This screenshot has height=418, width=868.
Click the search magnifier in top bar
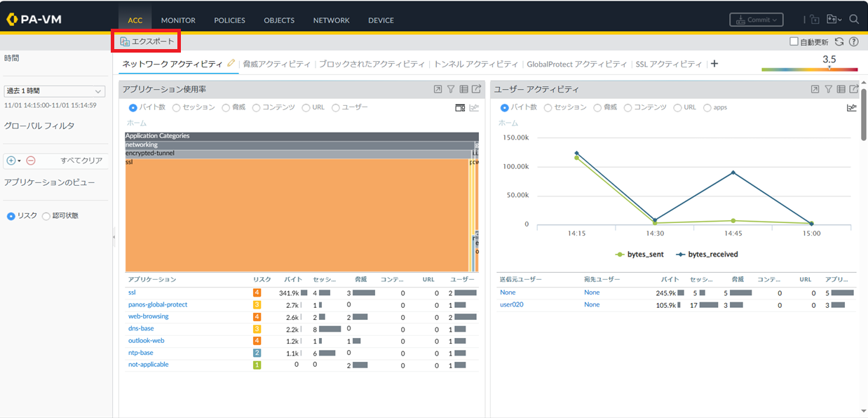[x=854, y=20]
